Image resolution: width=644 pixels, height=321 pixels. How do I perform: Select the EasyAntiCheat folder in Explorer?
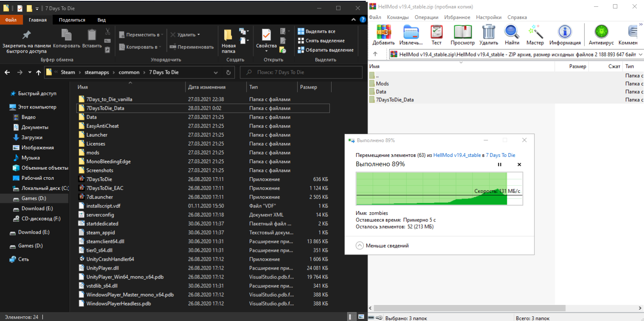point(102,126)
